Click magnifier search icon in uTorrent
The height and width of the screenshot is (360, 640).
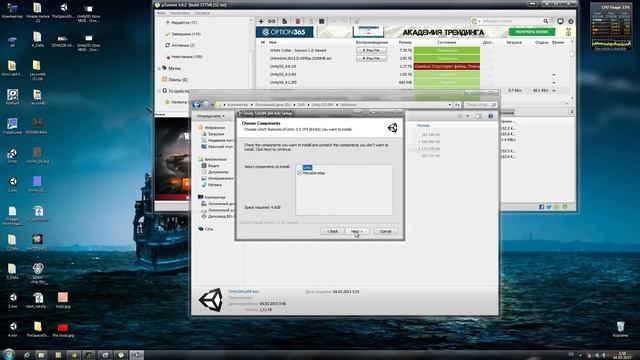[546, 21]
